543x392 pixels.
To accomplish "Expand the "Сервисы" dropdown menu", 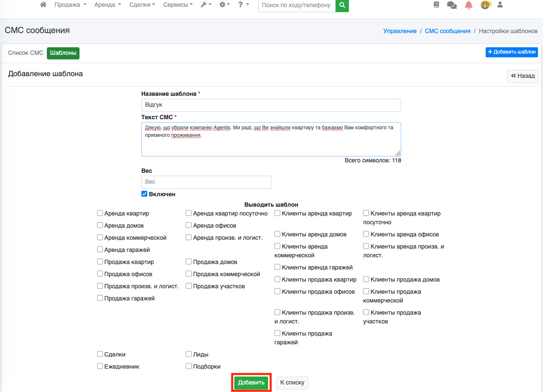I will tap(178, 5).
